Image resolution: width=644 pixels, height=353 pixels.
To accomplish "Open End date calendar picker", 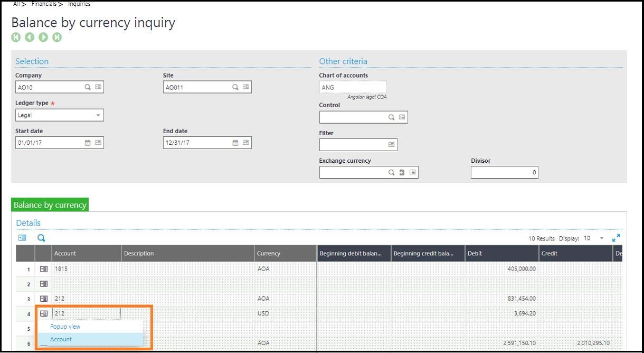I will pyautogui.click(x=235, y=143).
